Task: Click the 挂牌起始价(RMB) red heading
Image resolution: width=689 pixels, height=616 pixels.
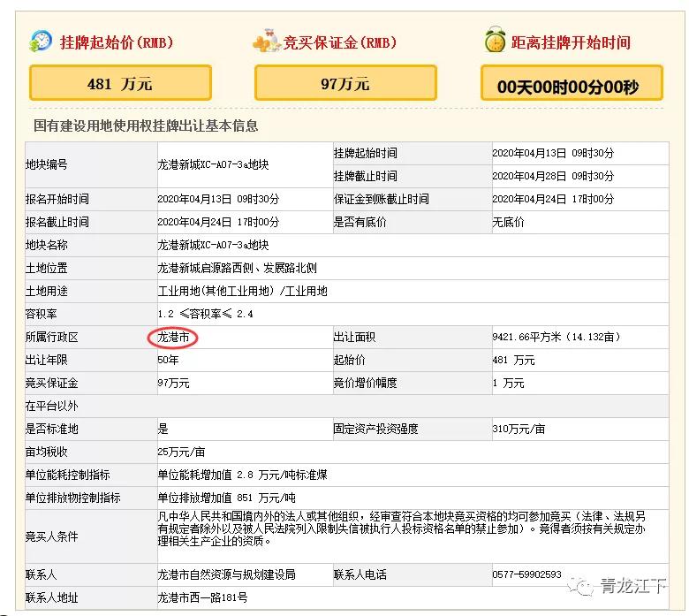Action: tap(116, 42)
